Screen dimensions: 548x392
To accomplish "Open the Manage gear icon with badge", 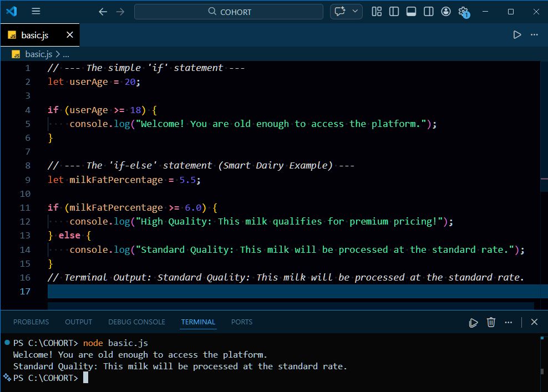I will click(464, 12).
